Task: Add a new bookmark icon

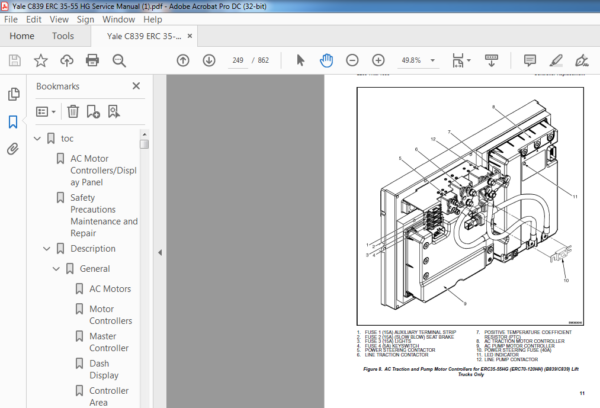Action: (x=93, y=112)
